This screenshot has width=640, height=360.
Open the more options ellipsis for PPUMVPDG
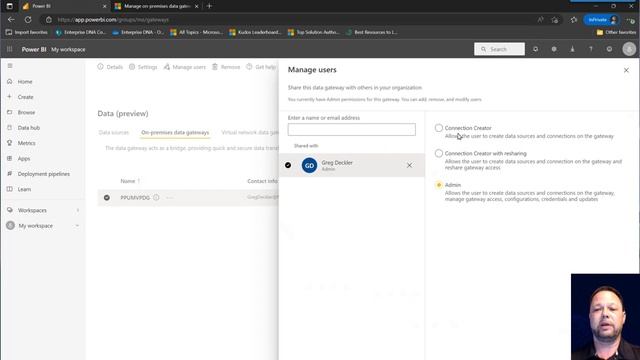[x=169, y=198]
